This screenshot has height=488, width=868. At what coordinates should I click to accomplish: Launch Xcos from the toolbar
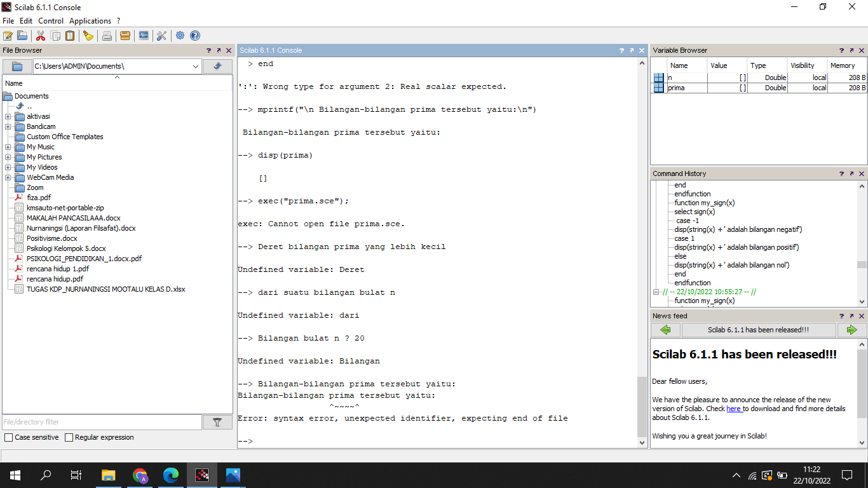click(144, 36)
